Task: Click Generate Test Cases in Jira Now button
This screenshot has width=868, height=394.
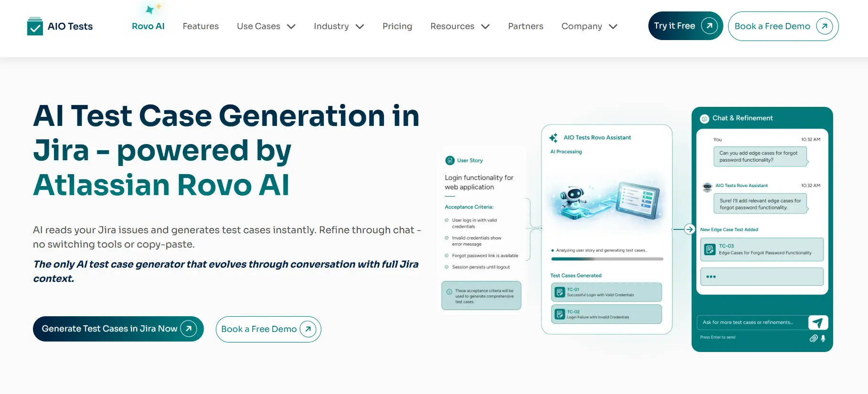Action: [118, 329]
